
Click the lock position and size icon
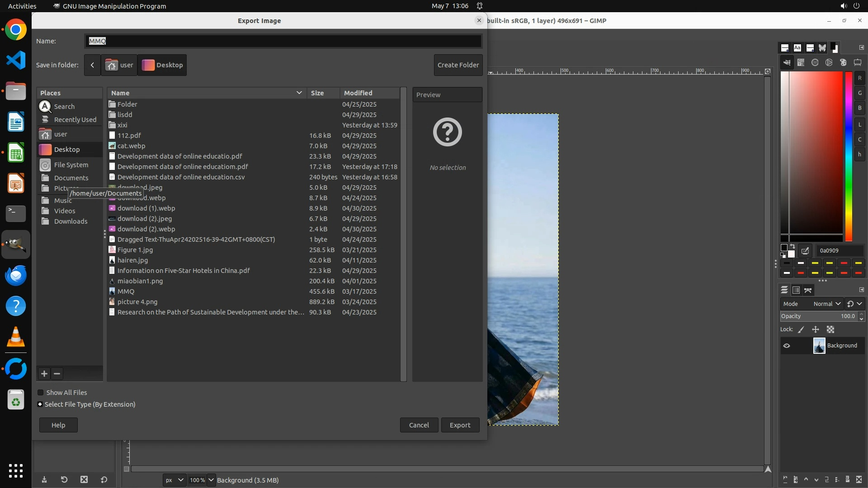(816, 329)
